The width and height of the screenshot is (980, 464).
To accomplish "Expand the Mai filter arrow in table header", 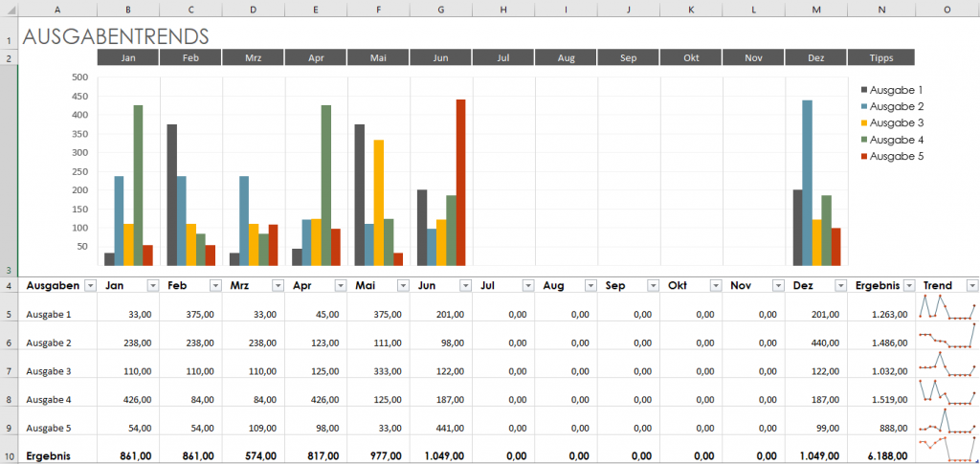I will [x=403, y=285].
